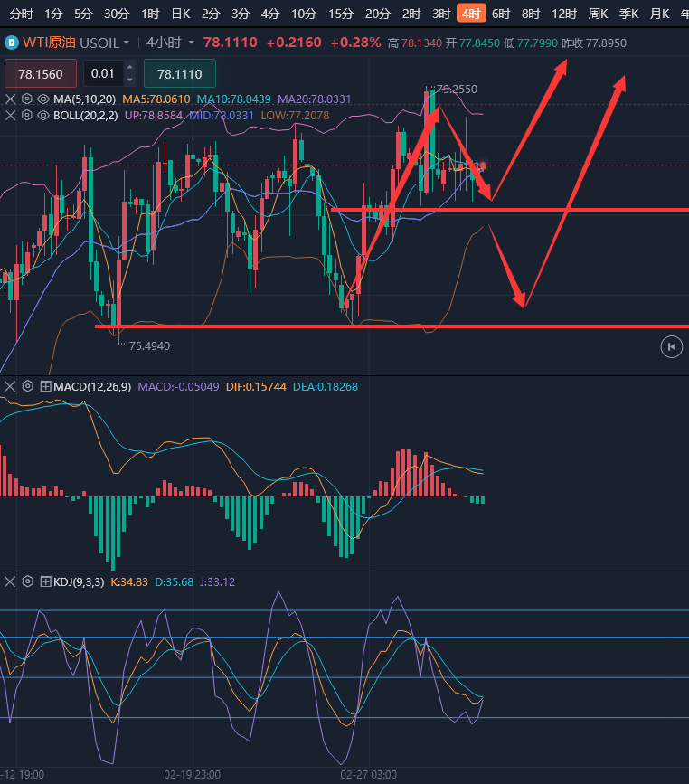Click the UP:78.8584 Bollinger value
Viewport: 689px width, 784px height.
pos(154,116)
